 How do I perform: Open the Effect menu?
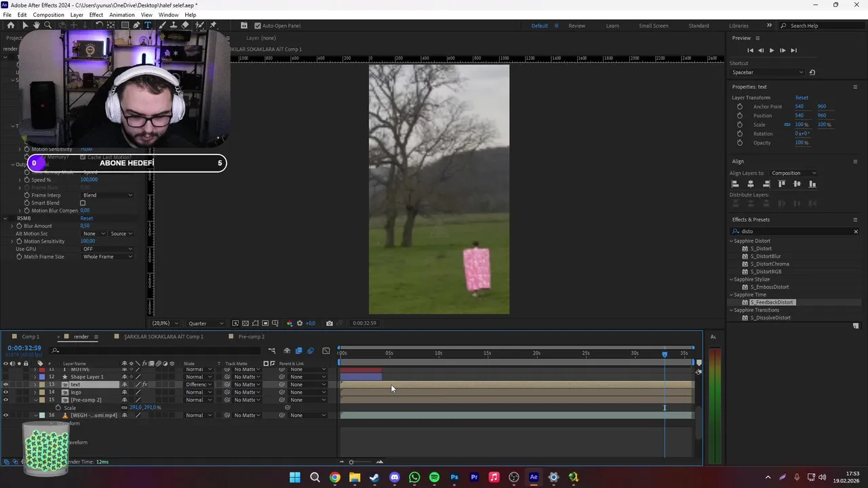[96, 15]
